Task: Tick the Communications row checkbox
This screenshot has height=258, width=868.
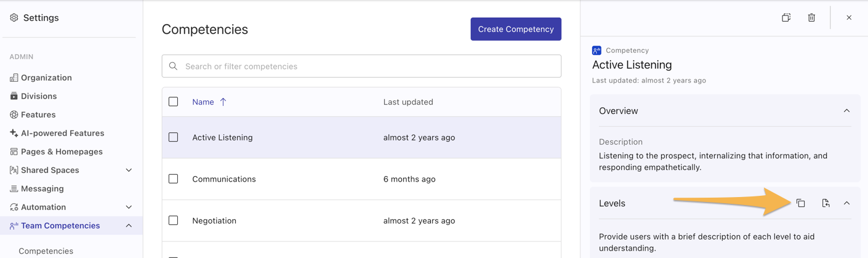Action: coord(174,179)
